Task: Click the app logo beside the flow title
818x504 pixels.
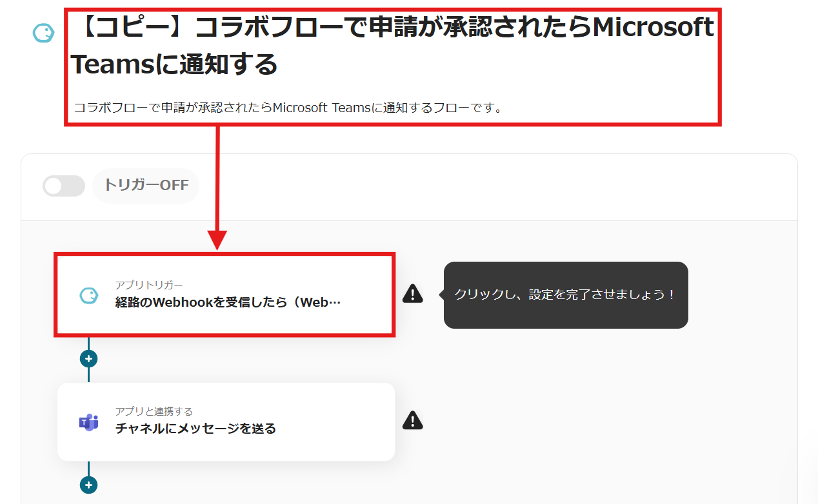Action: click(x=44, y=33)
